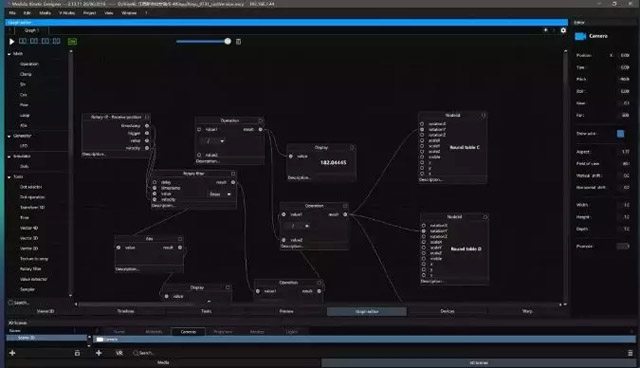Start playback with the play button
Screen dimensions: 640x368
click(x=11, y=41)
